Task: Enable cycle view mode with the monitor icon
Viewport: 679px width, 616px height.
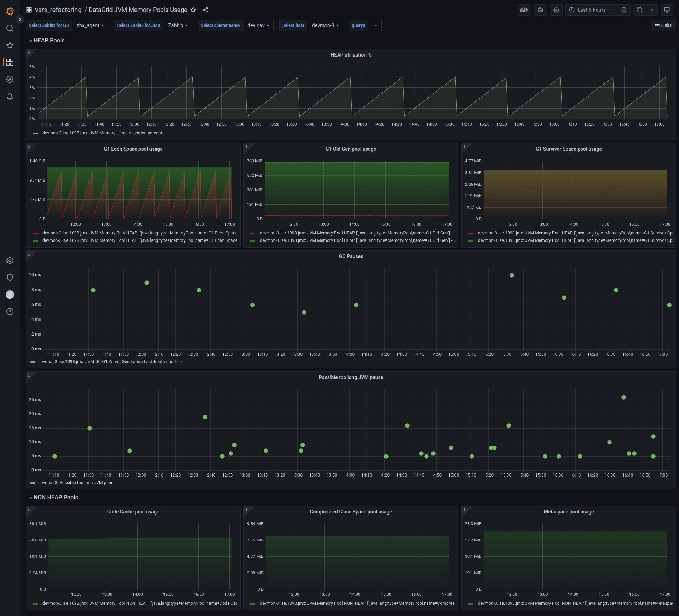Action: pyautogui.click(x=667, y=10)
